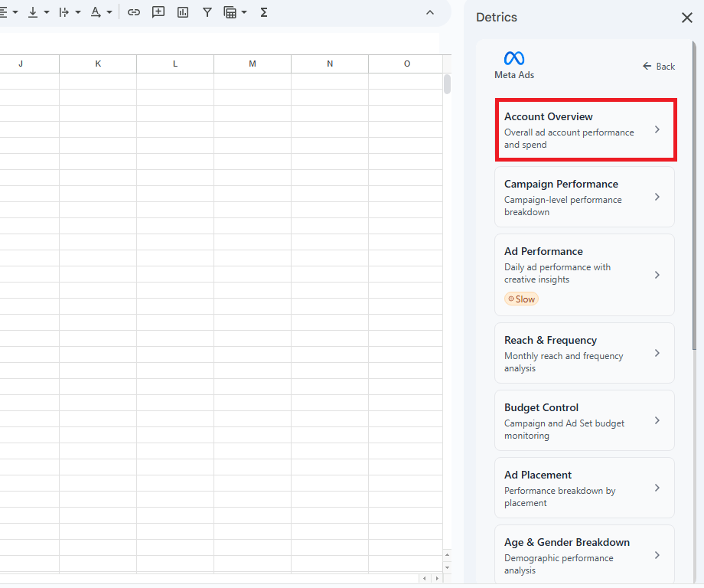Click the sheet scroll up arrow
The image size is (704, 588).
coord(447,555)
